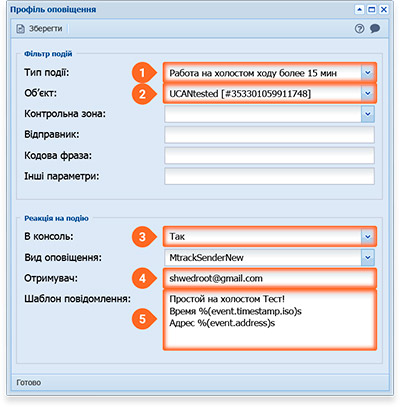Image resolution: width=400 pixels, height=407 pixels.
Task: Click the Відправник input field
Action: 269,135
